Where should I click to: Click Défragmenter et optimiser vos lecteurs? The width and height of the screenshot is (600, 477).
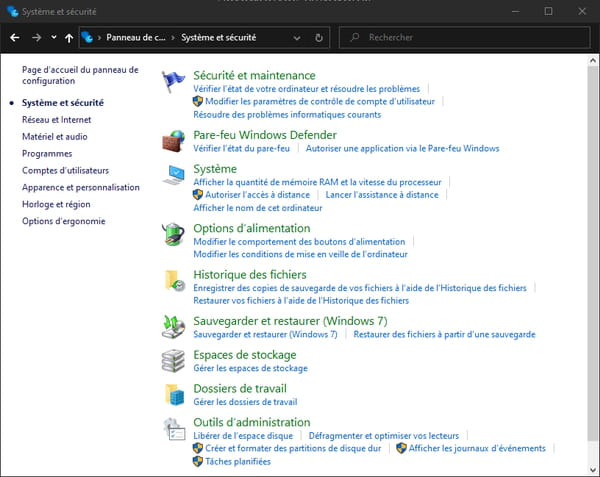(384, 435)
